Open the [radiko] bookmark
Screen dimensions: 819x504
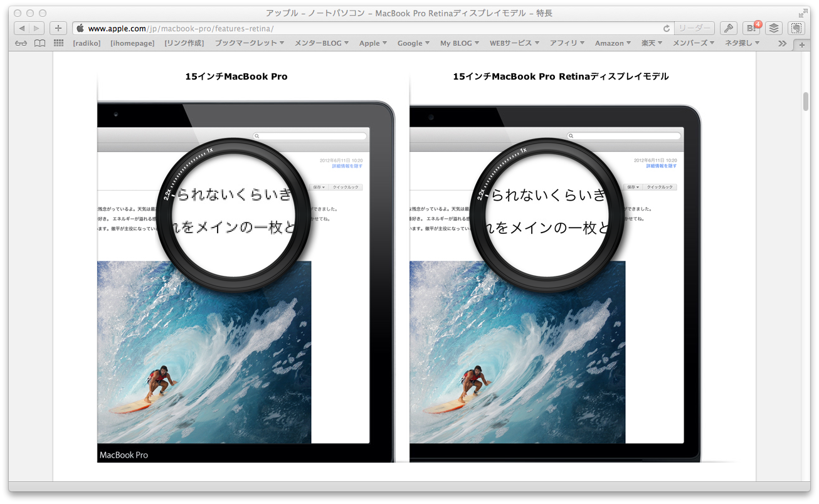click(x=87, y=43)
